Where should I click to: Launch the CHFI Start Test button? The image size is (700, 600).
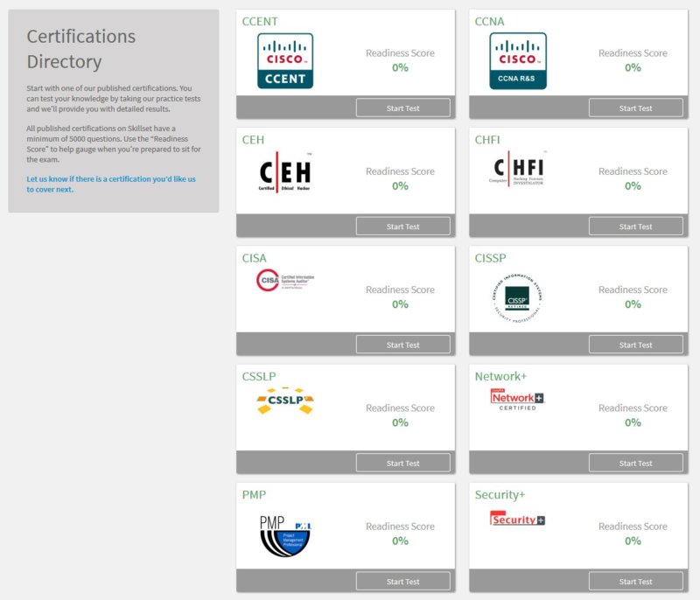coord(636,227)
